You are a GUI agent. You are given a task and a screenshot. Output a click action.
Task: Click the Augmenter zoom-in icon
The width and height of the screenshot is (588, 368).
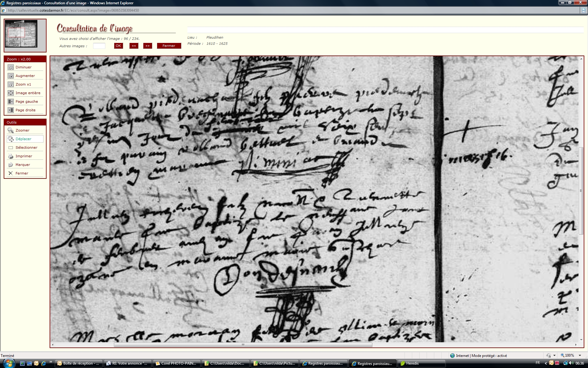point(11,76)
